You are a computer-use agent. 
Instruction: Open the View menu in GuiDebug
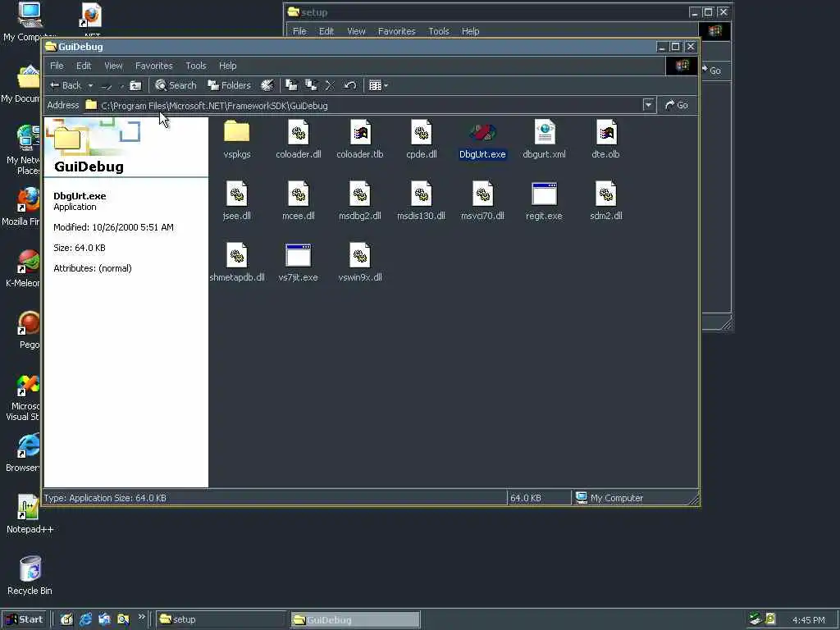pos(113,66)
